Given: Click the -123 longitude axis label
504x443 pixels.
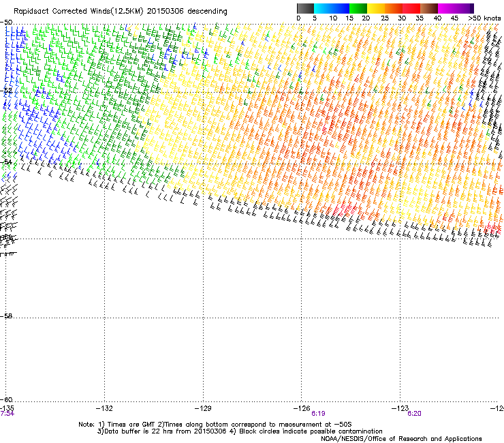Looking at the screenshot, I should tap(400, 408).
